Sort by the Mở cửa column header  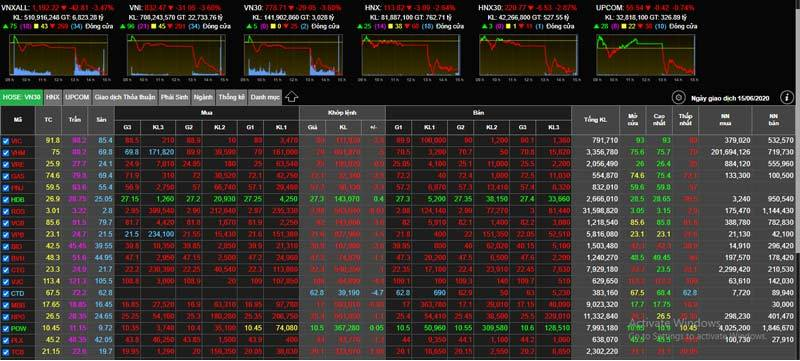tap(633, 120)
